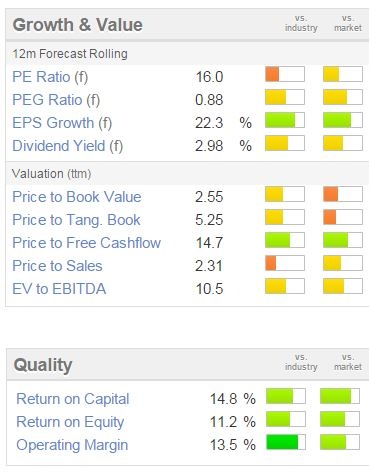Click the EV to EBITDA link

coord(59,289)
